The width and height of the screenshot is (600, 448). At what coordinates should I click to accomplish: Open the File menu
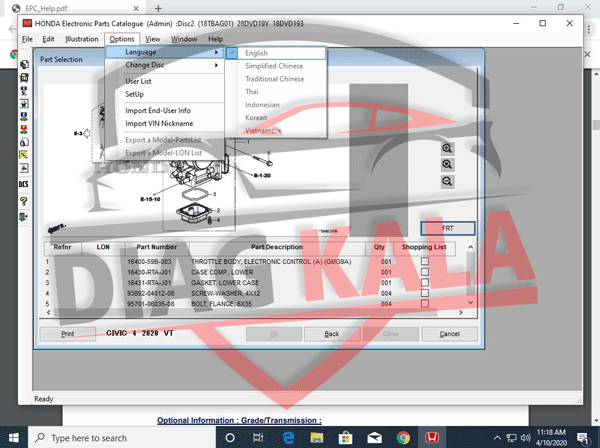(x=27, y=39)
